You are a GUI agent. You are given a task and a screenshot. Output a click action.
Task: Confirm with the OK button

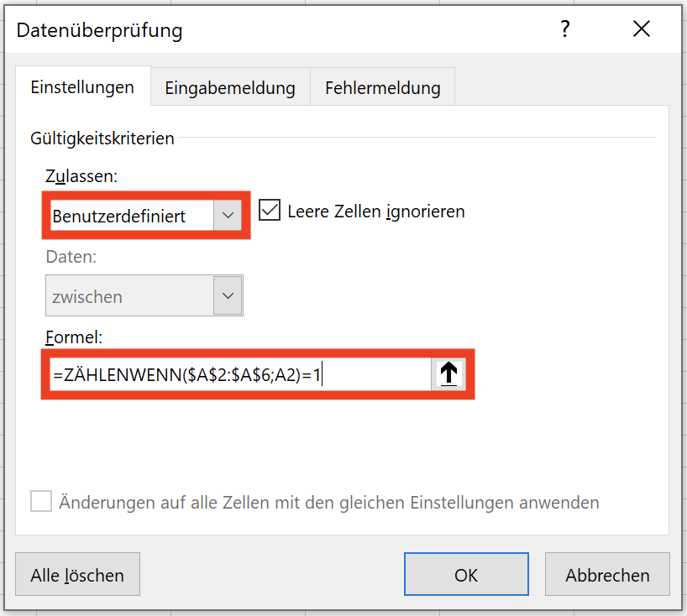[x=466, y=574]
